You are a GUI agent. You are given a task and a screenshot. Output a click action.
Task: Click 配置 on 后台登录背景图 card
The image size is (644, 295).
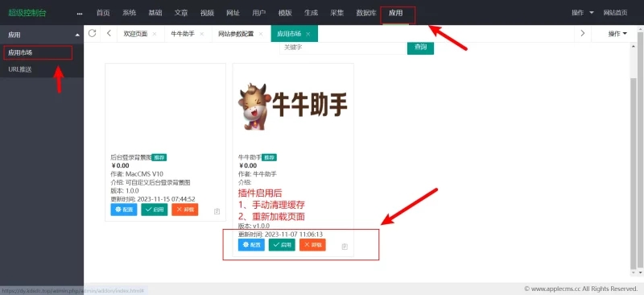(124, 210)
